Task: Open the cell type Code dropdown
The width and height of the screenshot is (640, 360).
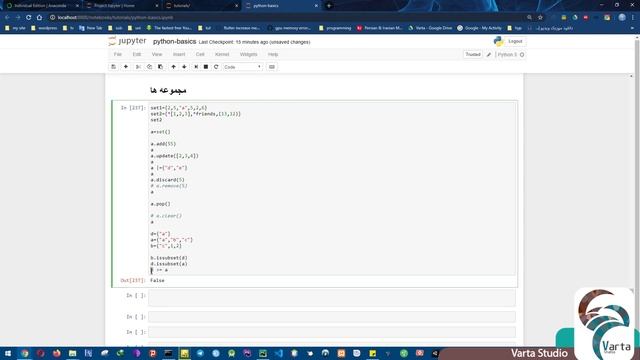Action: pyautogui.click(x=242, y=67)
